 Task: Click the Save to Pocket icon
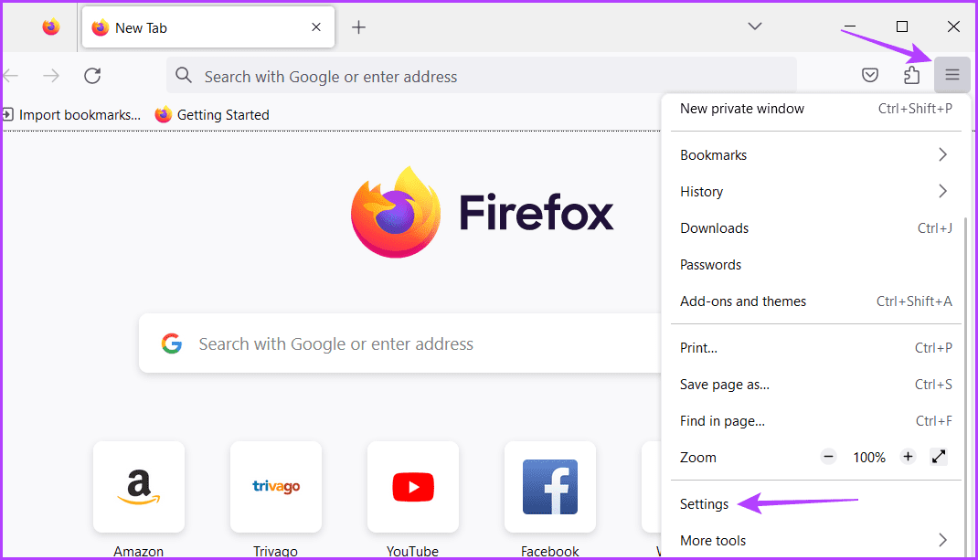pos(870,75)
